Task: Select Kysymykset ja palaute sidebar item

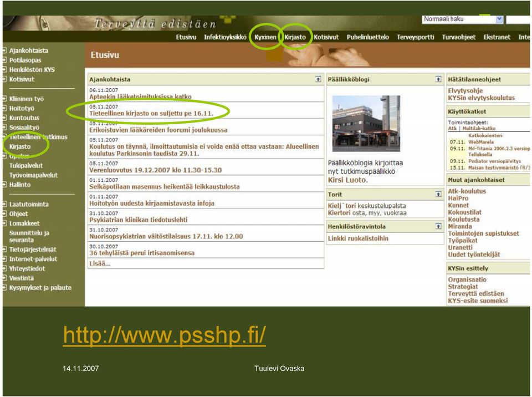Action: [x=40, y=288]
